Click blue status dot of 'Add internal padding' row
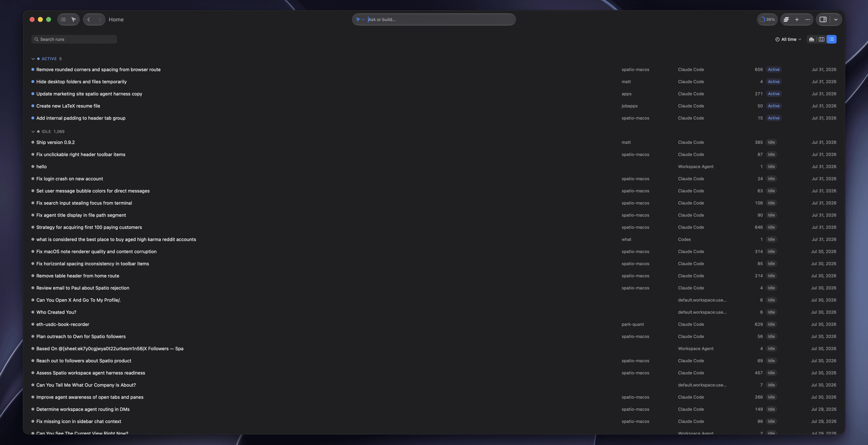Screen dimensions: 868x445 [x=33, y=118]
